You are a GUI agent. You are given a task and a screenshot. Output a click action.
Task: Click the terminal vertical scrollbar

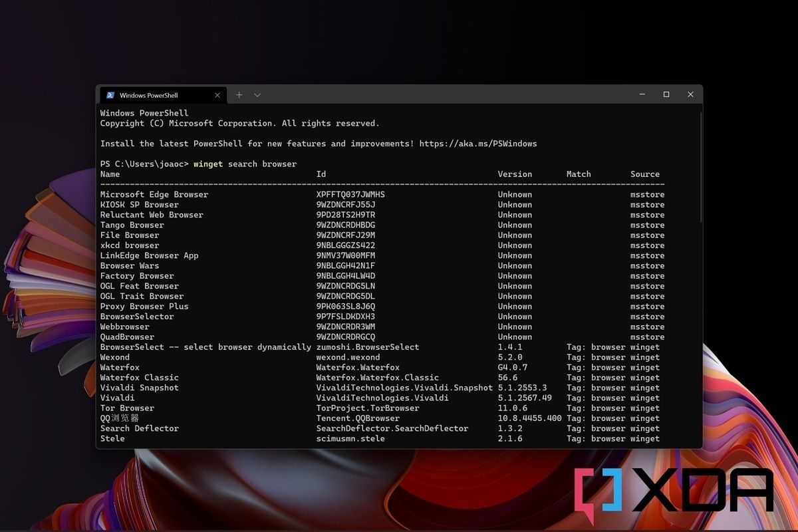[x=700, y=166]
